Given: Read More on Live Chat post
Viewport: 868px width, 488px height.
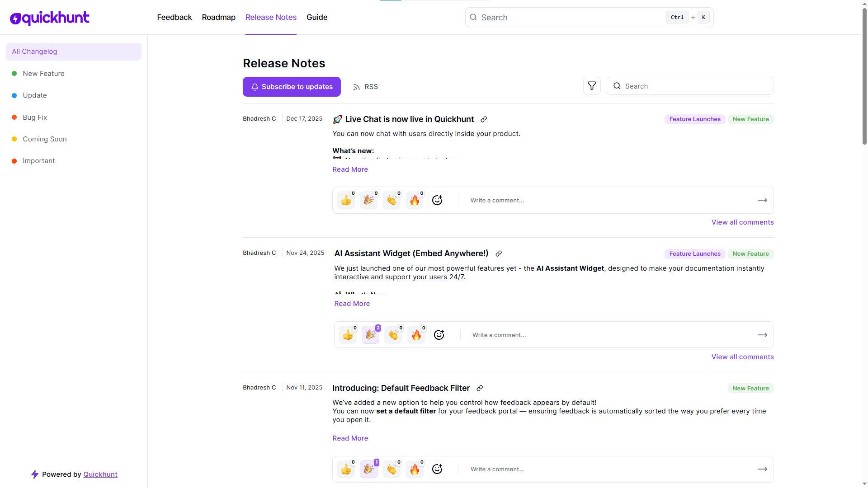Looking at the screenshot, I should (350, 169).
